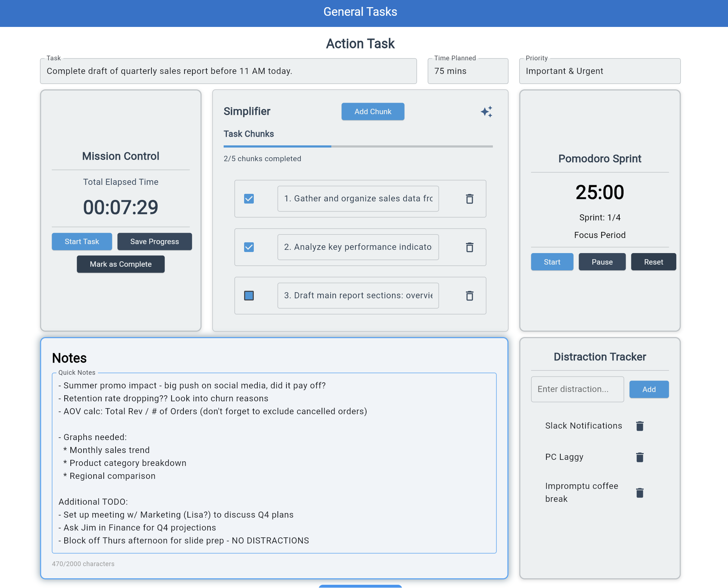Click the task chunks progress bar

(358, 146)
